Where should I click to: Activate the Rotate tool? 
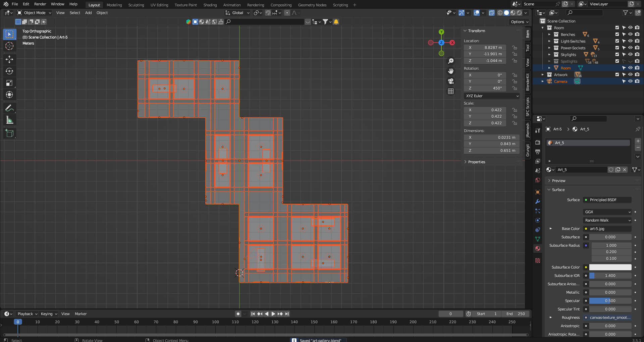click(x=9, y=71)
